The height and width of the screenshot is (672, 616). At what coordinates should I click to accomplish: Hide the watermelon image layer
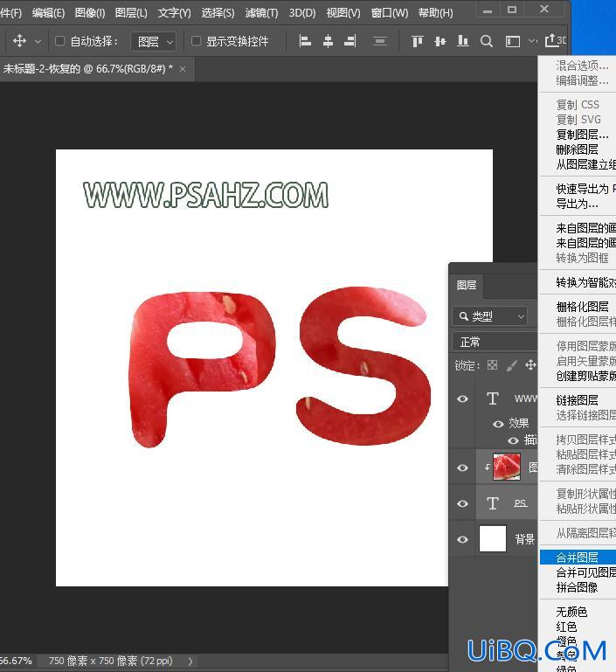tap(462, 468)
